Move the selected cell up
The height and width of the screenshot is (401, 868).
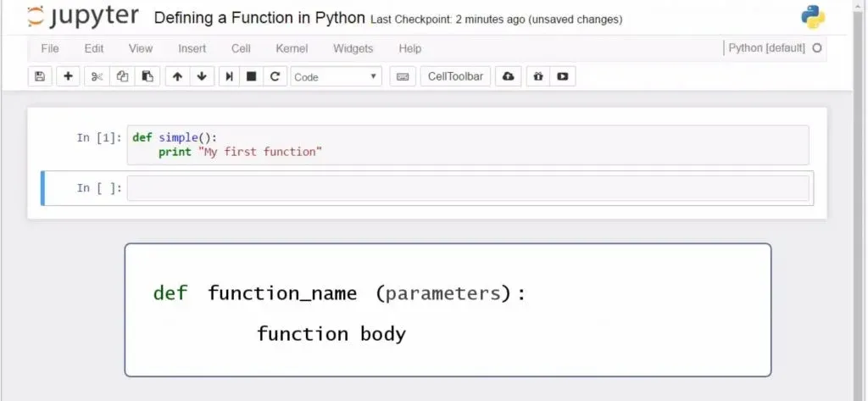pyautogui.click(x=177, y=76)
